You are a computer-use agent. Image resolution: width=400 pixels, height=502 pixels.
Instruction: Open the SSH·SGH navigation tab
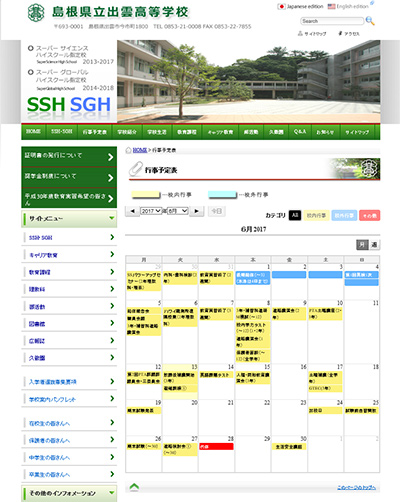point(62,132)
